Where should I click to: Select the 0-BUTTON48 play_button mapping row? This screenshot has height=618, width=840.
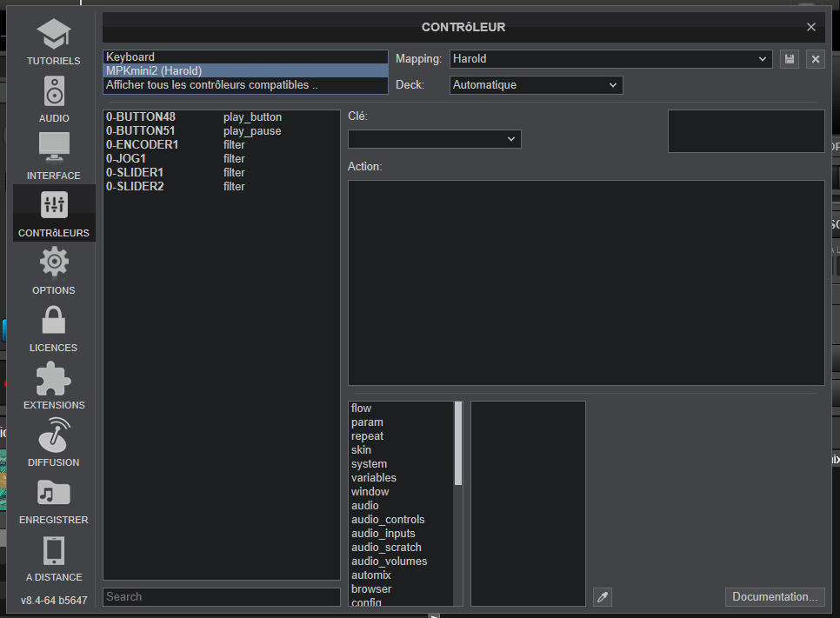(221, 116)
